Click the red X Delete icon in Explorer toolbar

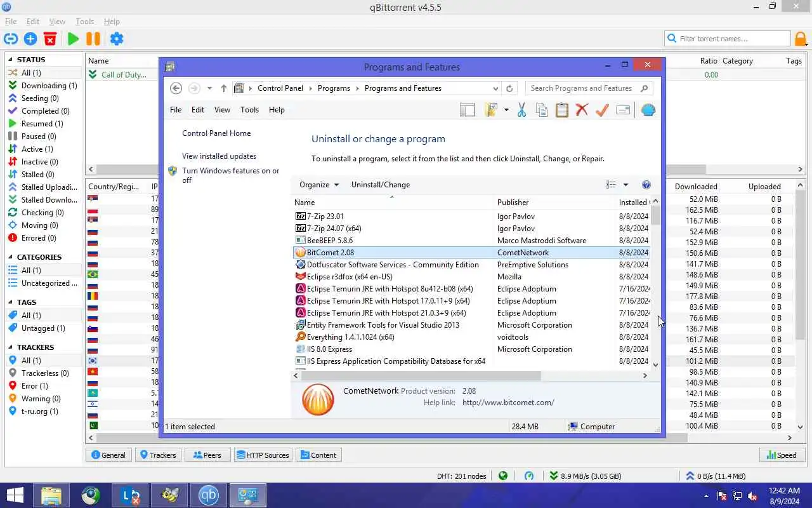582,110
